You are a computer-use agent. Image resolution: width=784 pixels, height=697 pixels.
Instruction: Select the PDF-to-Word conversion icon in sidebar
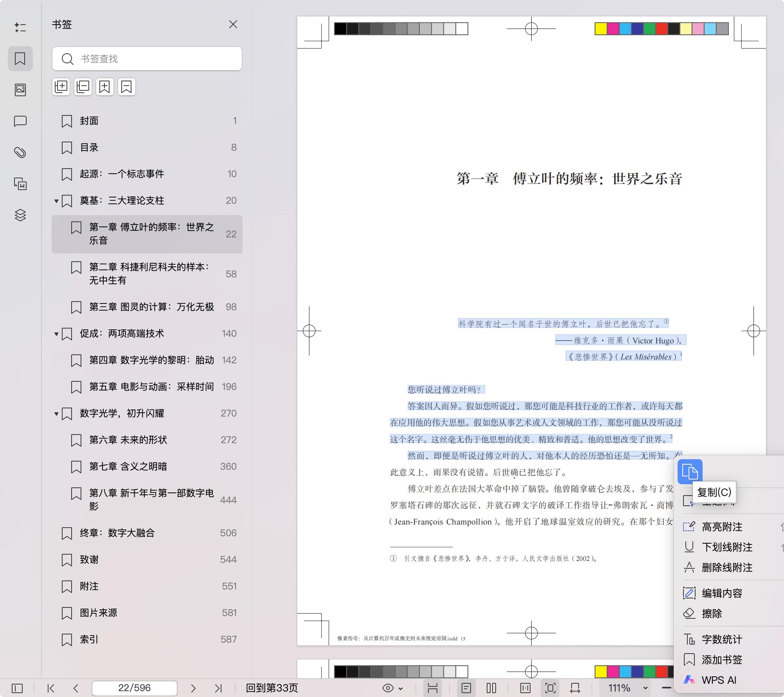[x=20, y=183]
